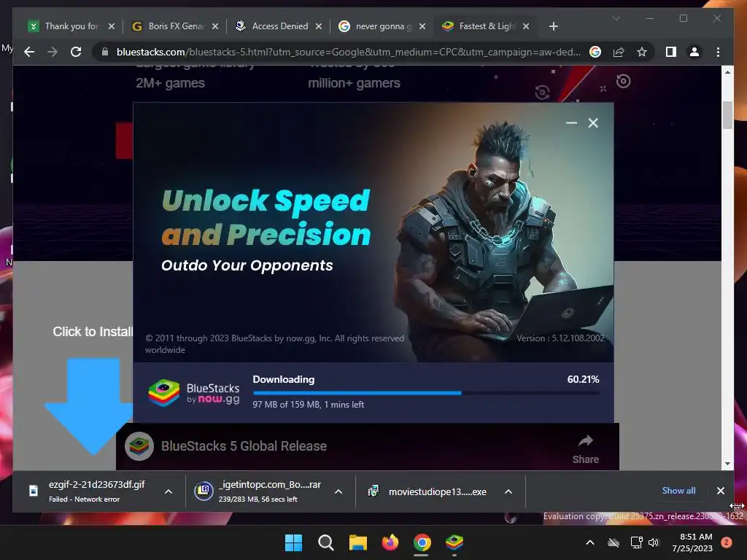Click the URL address bar
The width and height of the screenshot is (747, 560).
coord(348,52)
